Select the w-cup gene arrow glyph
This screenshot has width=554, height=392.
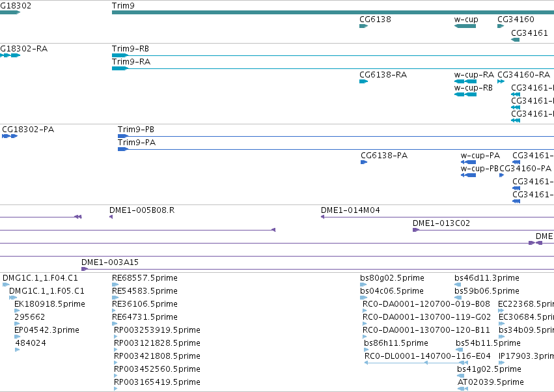[x=465, y=26]
